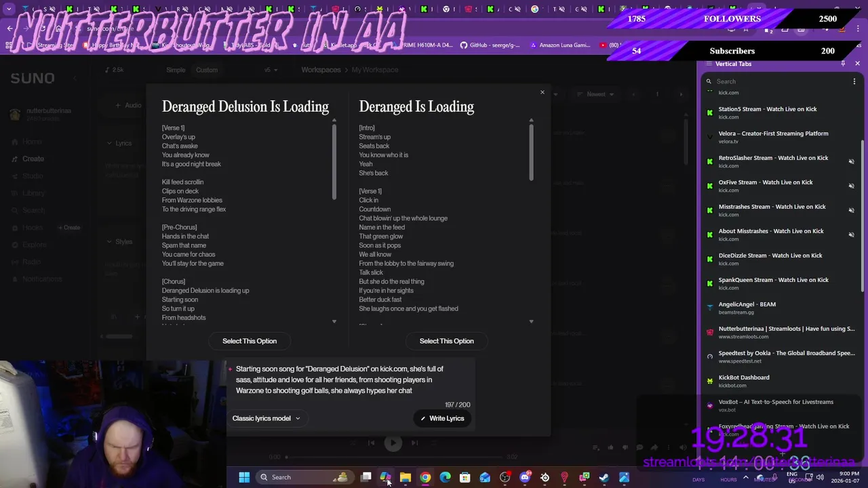Click the taskbar Search box

pos(304,477)
